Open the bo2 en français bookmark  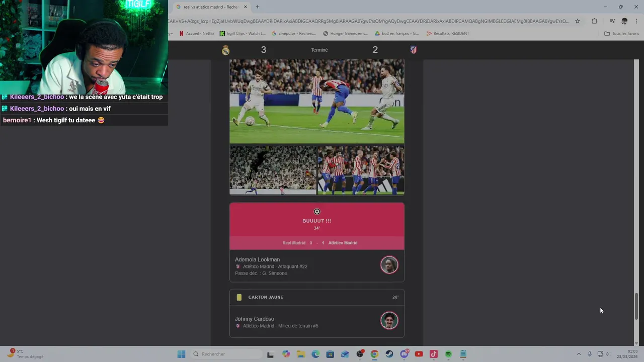[x=397, y=33]
